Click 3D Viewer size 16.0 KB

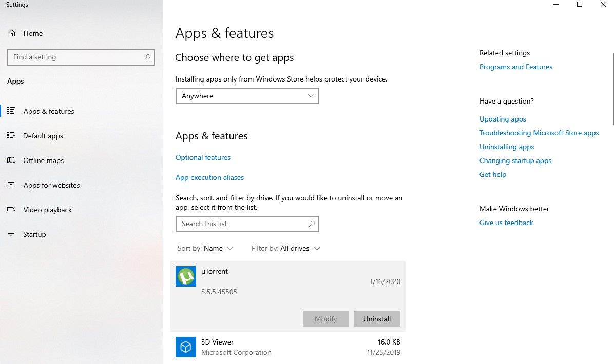pos(389,342)
